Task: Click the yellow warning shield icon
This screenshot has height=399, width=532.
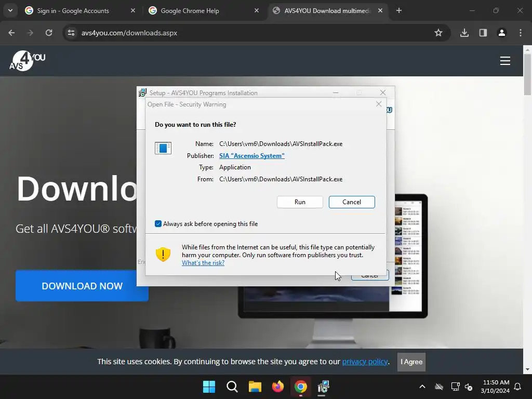Action: [163, 254]
